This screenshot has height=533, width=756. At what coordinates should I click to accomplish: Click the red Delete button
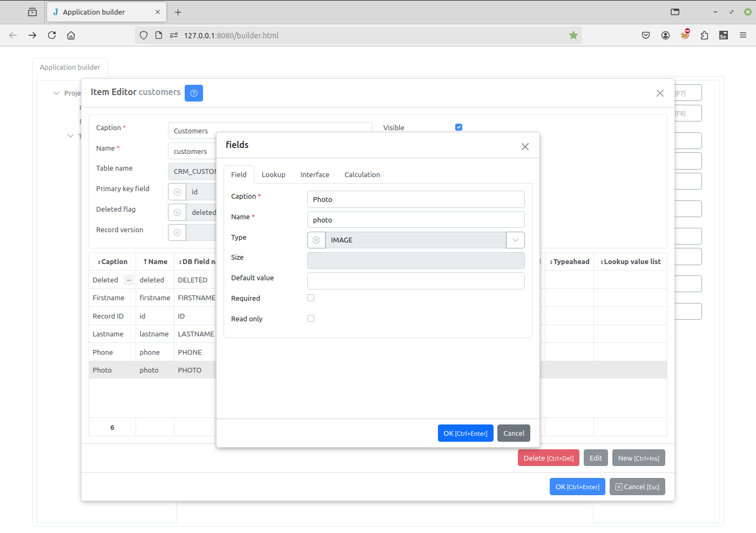548,458
